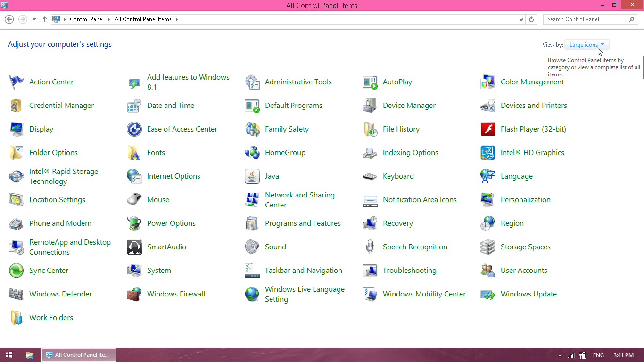The height and width of the screenshot is (362, 644).
Task: Open the recent locations dropdown arrow
Action: point(34,19)
